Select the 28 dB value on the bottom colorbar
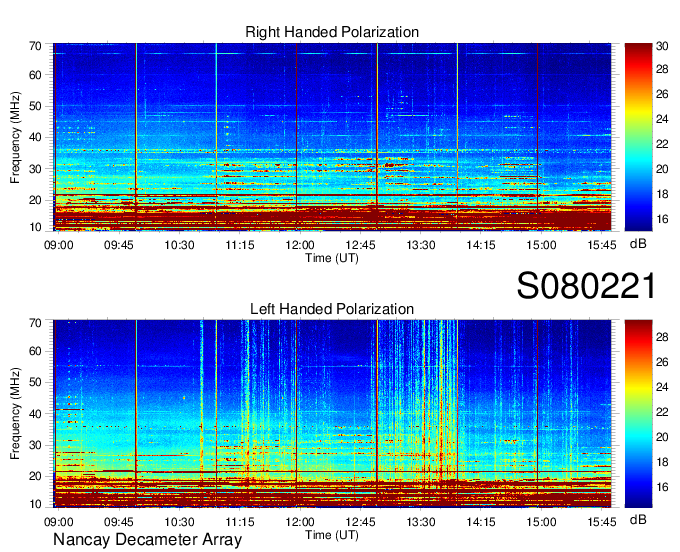Image resolution: width=680 pixels, height=552 pixels. [x=662, y=337]
